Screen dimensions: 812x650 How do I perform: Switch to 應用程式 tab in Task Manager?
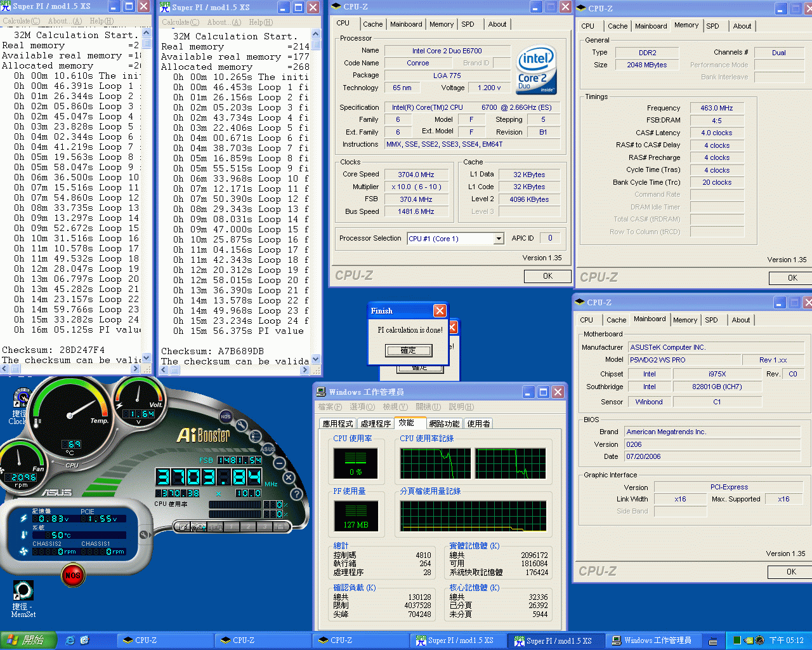tap(338, 424)
